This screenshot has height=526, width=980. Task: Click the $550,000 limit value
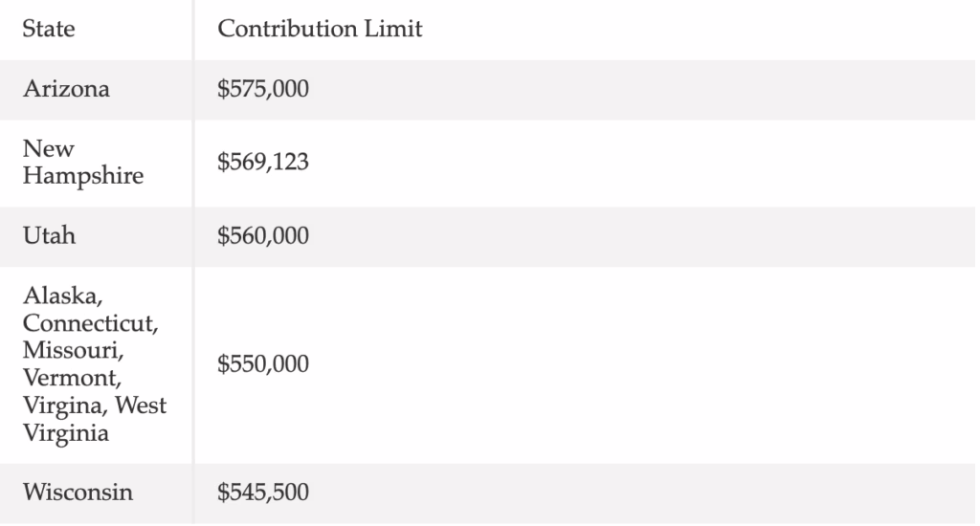tap(263, 364)
